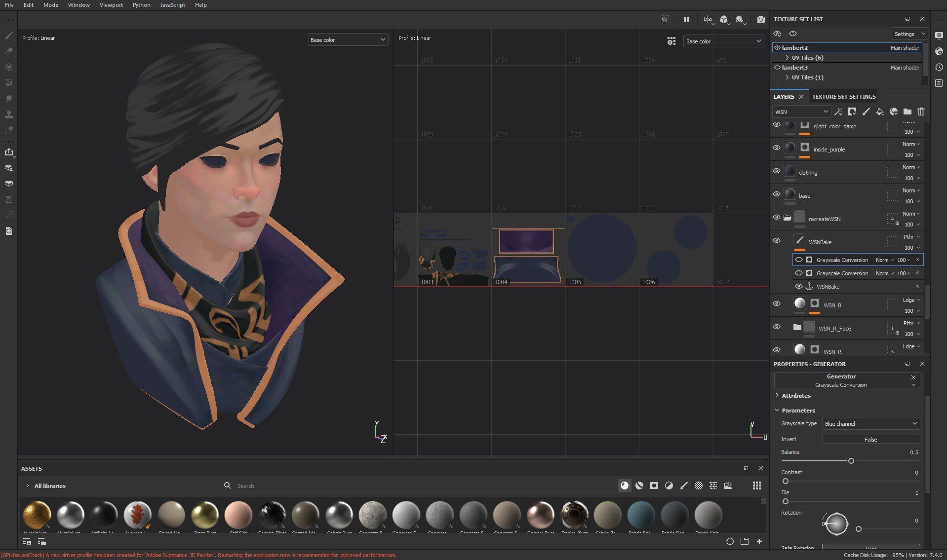Open the Mode menu
This screenshot has height=560, width=947.
[x=51, y=5]
